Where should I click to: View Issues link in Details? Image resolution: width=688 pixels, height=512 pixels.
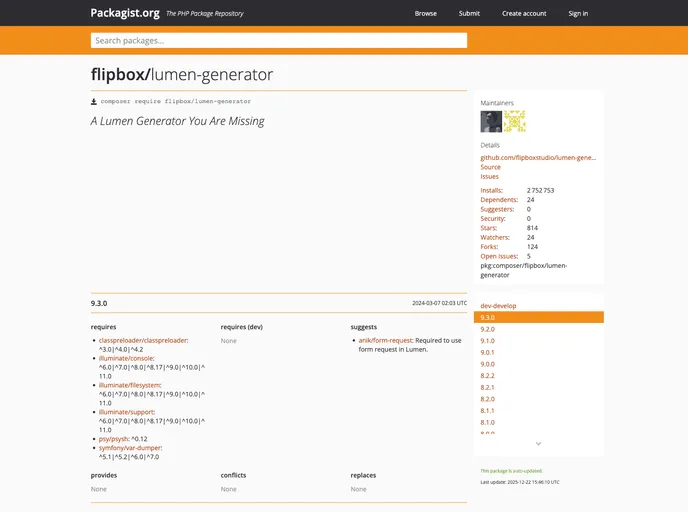coord(489,176)
